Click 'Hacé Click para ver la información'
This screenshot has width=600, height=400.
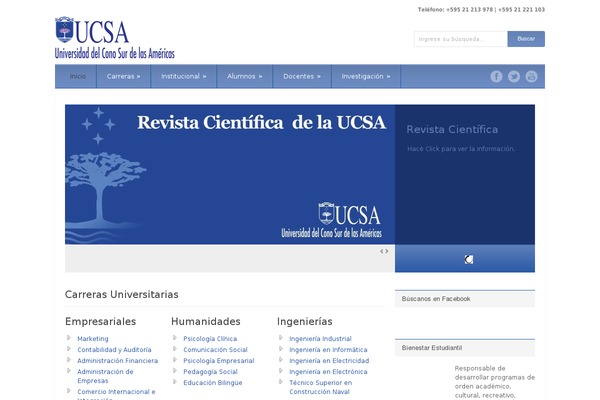[x=461, y=149]
